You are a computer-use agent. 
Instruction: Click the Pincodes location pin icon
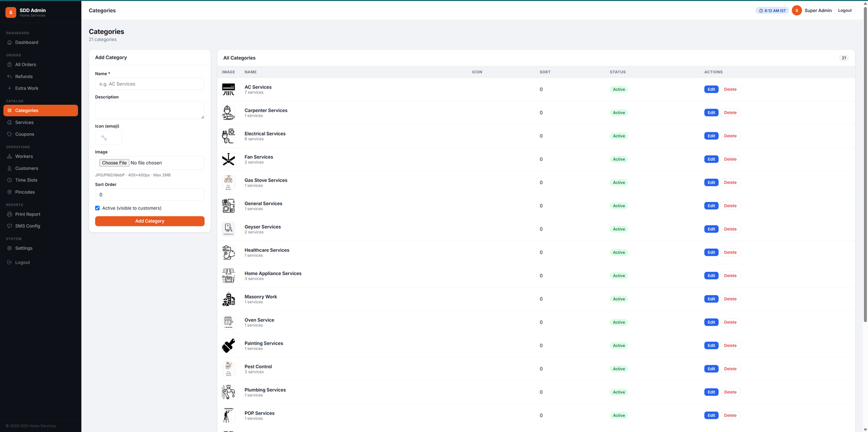[x=9, y=192]
